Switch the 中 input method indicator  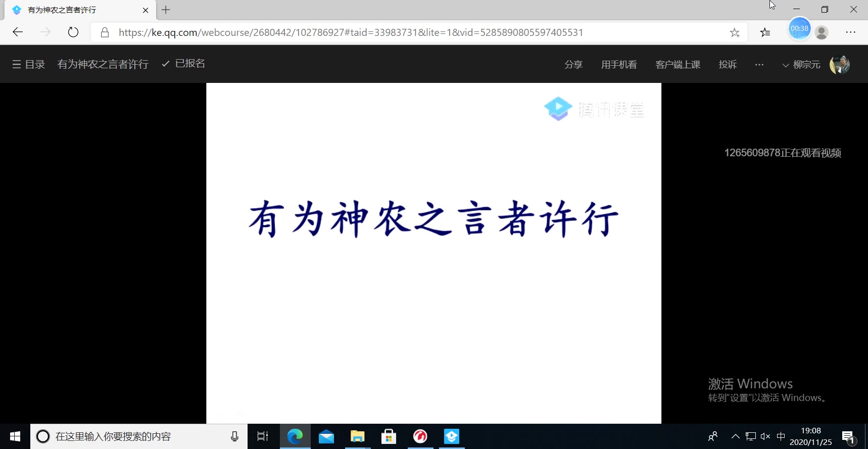point(781,436)
